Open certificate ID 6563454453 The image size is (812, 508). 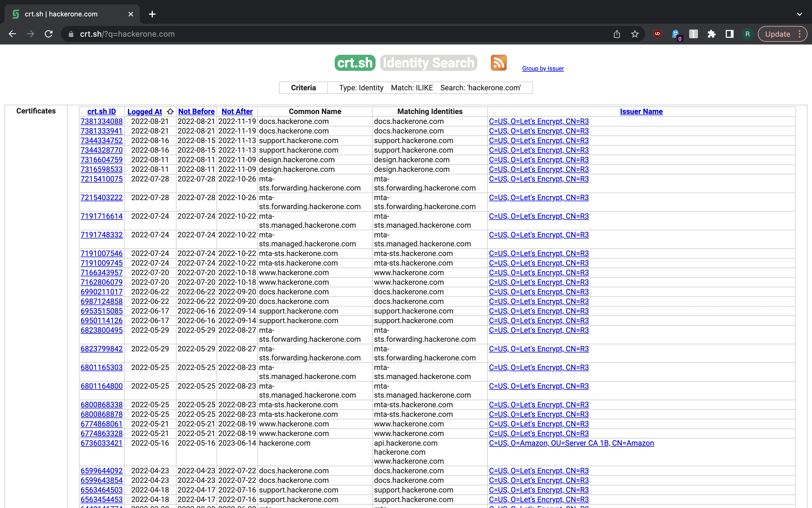(x=102, y=500)
